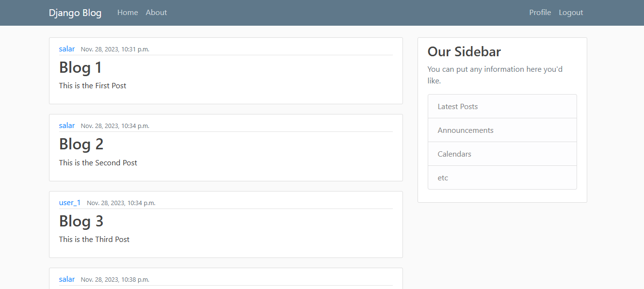This screenshot has width=644, height=289.
Task: Open Calendars from the sidebar list
Action: [x=454, y=154]
